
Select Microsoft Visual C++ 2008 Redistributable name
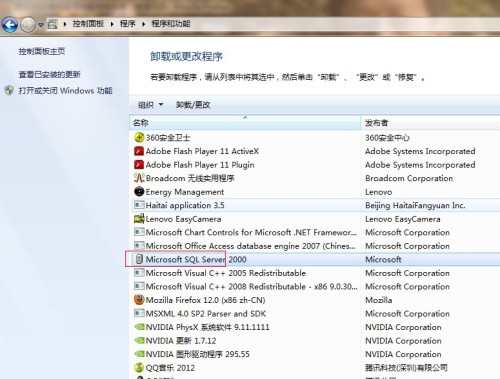pos(252,287)
